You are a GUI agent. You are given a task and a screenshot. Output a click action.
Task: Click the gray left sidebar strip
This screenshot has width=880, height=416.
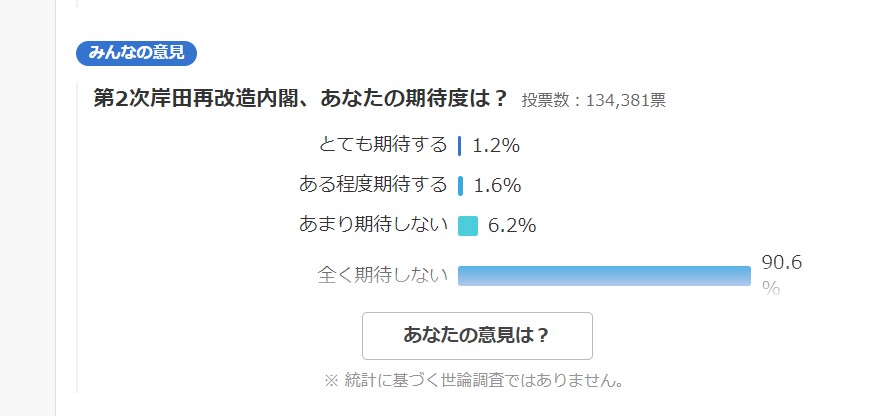coord(28,208)
